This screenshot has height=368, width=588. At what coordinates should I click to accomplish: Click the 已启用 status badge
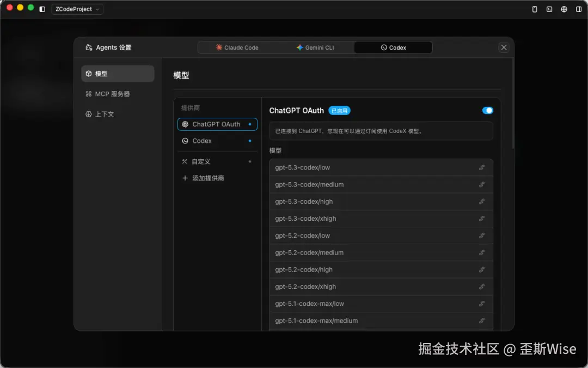[x=339, y=111]
